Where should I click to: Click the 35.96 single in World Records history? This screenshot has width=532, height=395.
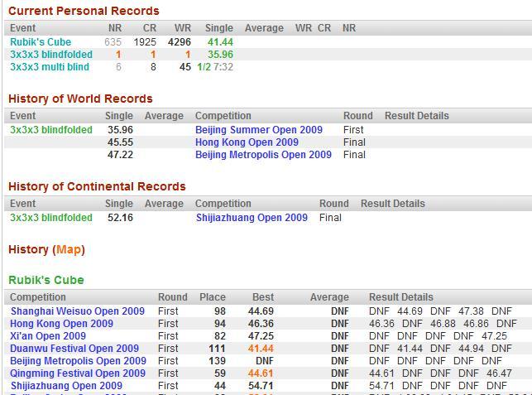120,130
